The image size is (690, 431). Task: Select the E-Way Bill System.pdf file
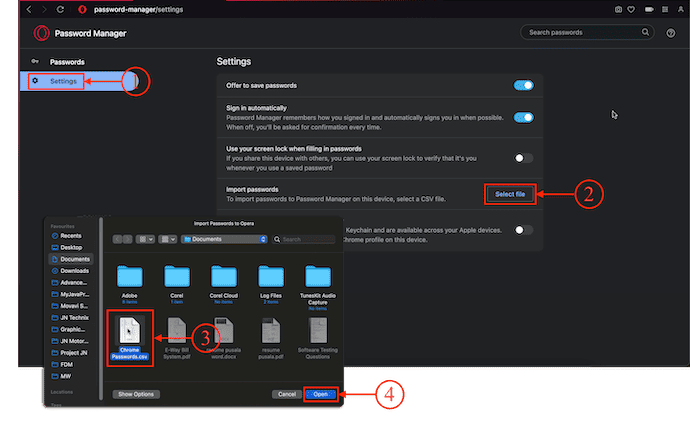click(x=176, y=338)
